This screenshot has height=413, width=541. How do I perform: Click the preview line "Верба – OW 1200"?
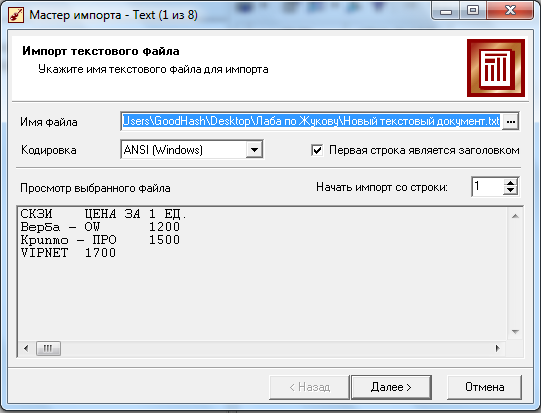[x=100, y=227]
